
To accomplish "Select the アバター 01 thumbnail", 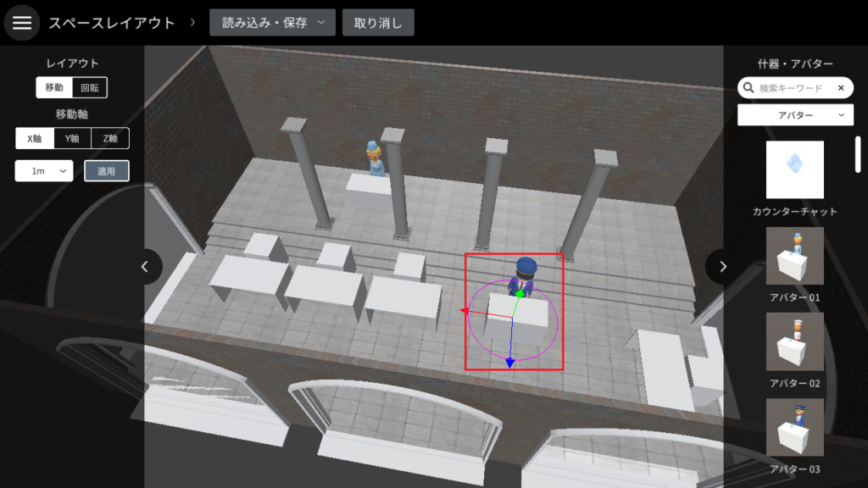I will point(795,256).
